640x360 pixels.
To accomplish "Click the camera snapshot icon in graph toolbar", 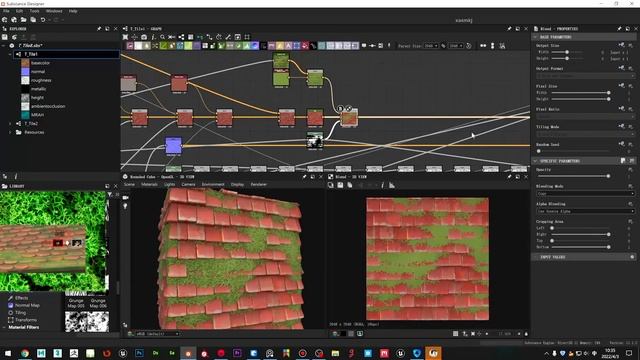I will tap(144, 37).
